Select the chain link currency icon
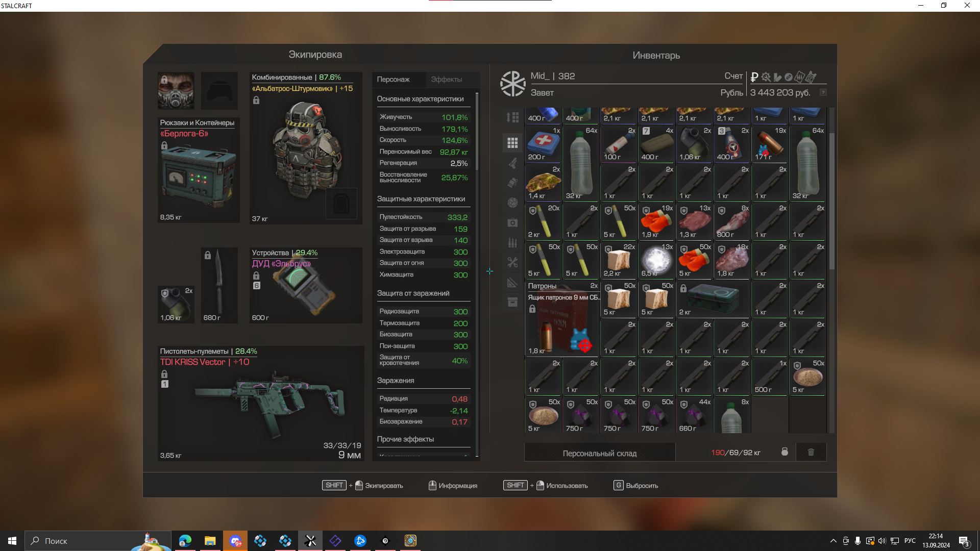Image resolution: width=980 pixels, height=551 pixels. point(789,77)
